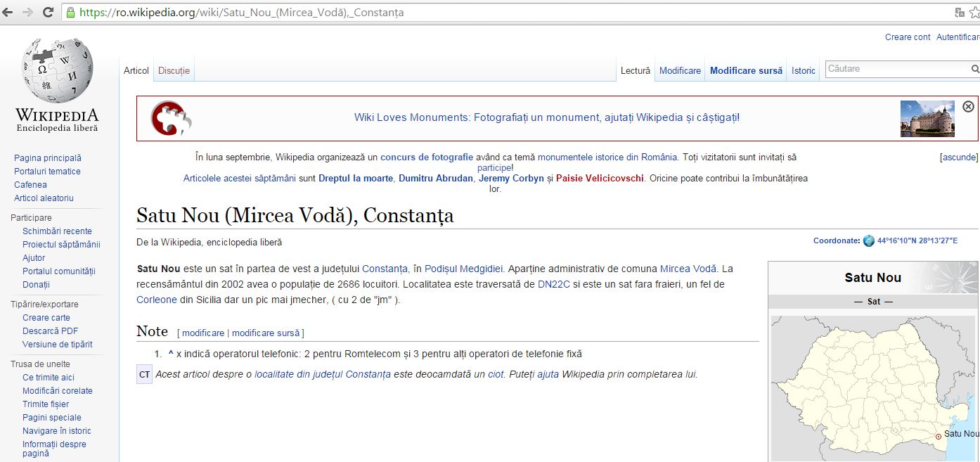Collapse the Trusa de unelte section
The height and width of the screenshot is (462, 980).
pyautogui.click(x=39, y=364)
